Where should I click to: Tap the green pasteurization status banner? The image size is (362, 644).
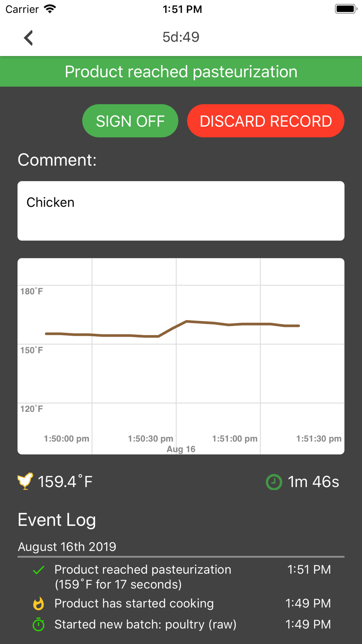click(x=181, y=71)
